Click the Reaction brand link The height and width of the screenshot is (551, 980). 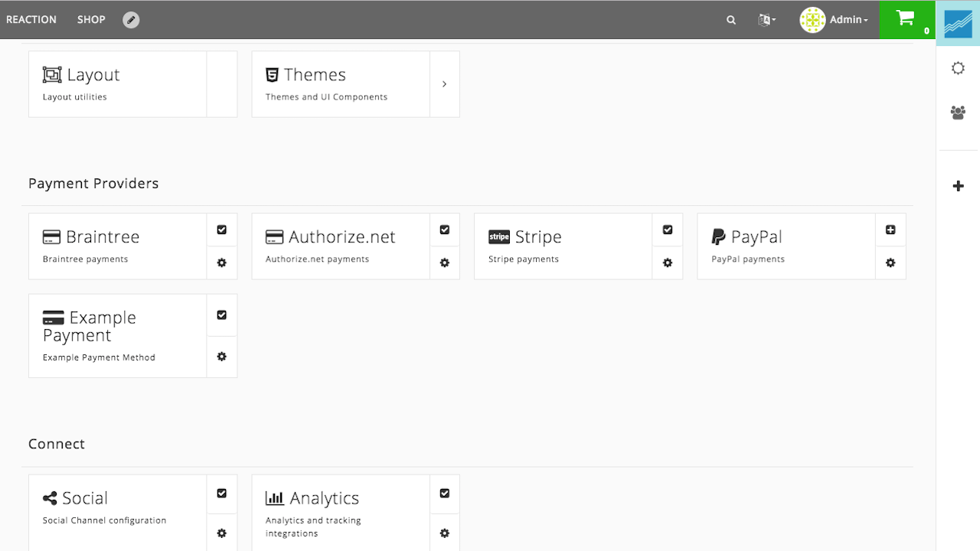pyautogui.click(x=31, y=20)
